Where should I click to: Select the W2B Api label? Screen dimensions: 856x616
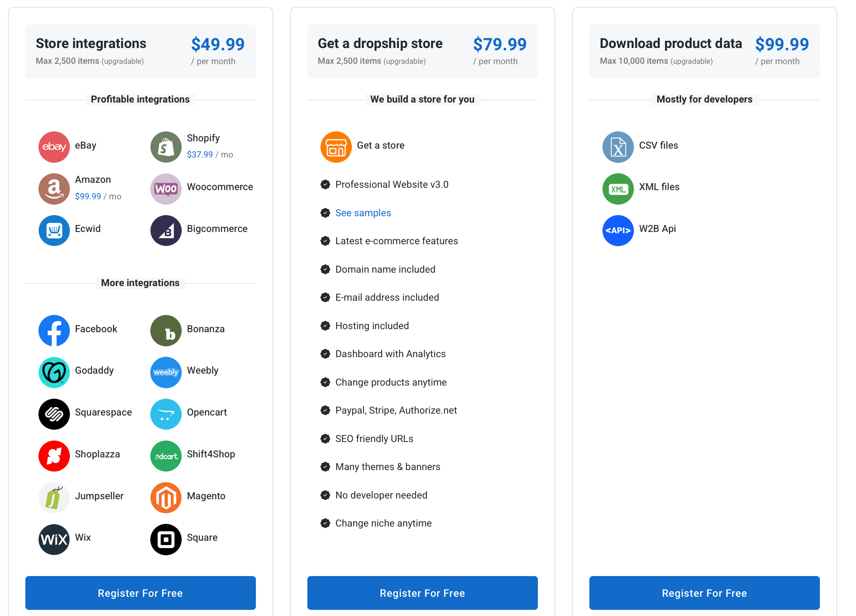pos(657,229)
